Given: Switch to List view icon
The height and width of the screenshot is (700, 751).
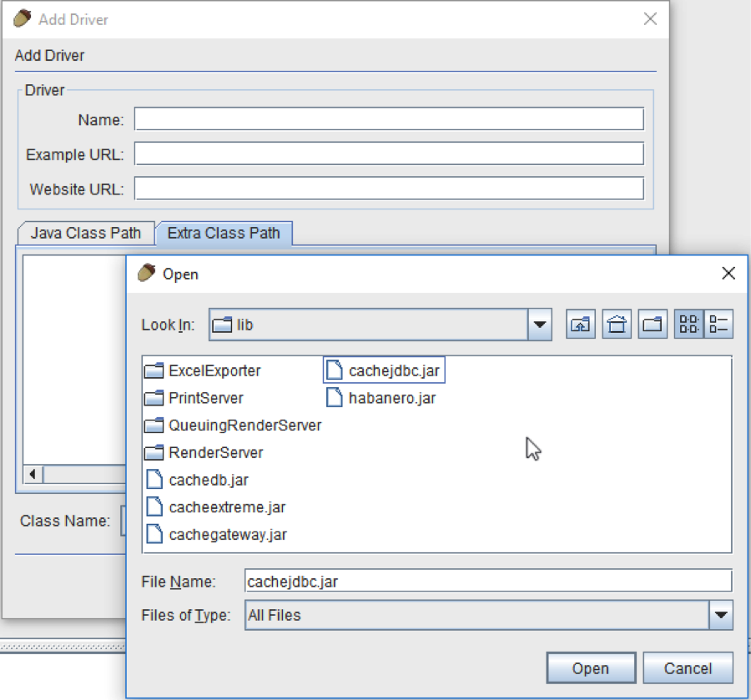Looking at the screenshot, I should 689,325.
